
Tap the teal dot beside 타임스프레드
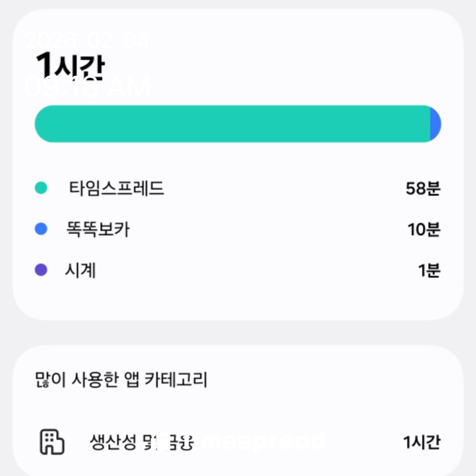(41, 189)
